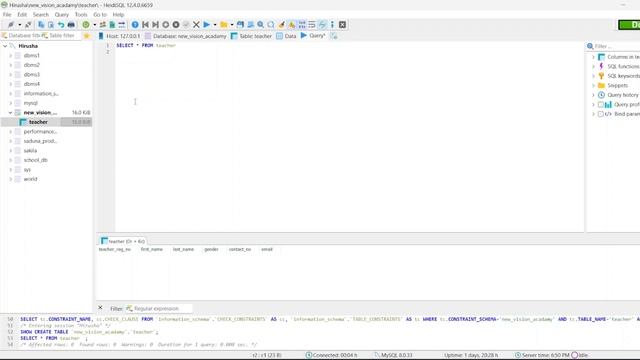Expand the sakila database node
This screenshot has height=360, width=640.
click(11, 151)
